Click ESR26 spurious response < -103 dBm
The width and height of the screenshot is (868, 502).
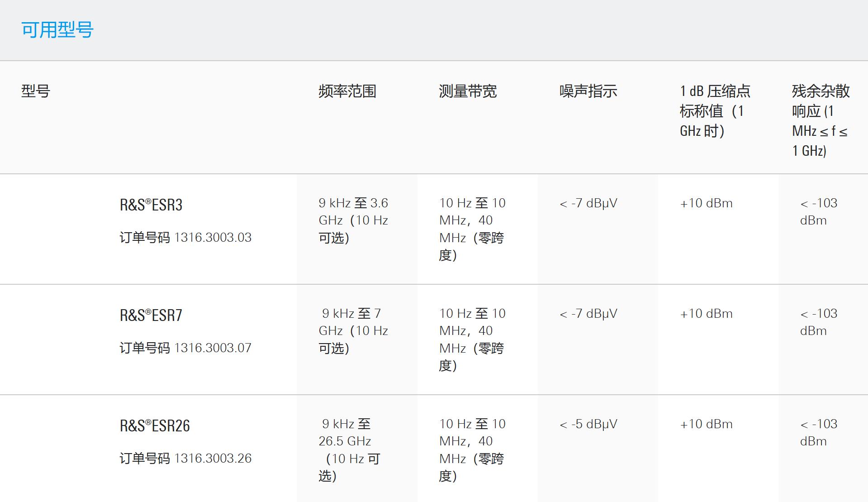(819, 433)
